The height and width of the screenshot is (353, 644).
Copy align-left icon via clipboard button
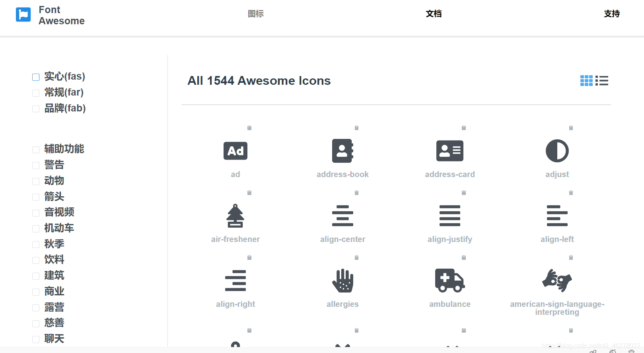(571, 193)
